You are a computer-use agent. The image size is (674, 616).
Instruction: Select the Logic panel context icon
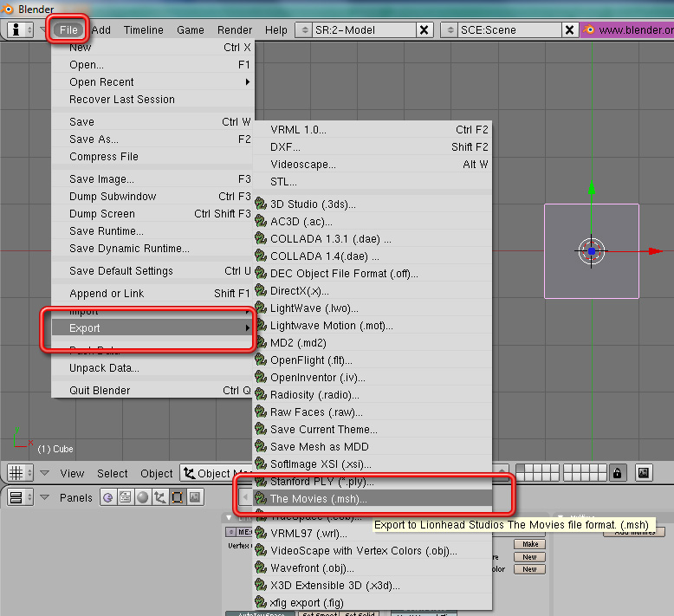tap(107, 497)
